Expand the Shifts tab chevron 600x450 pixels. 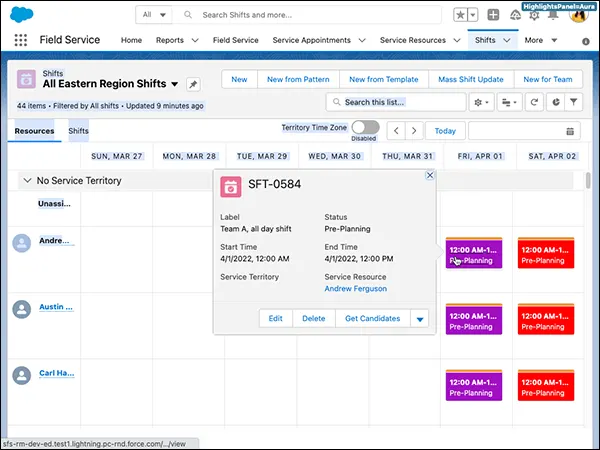(x=507, y=40)
